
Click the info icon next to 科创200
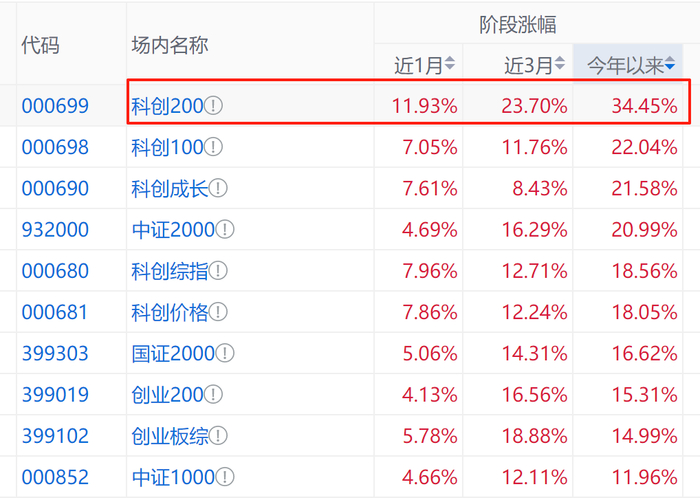pos(213,106)
